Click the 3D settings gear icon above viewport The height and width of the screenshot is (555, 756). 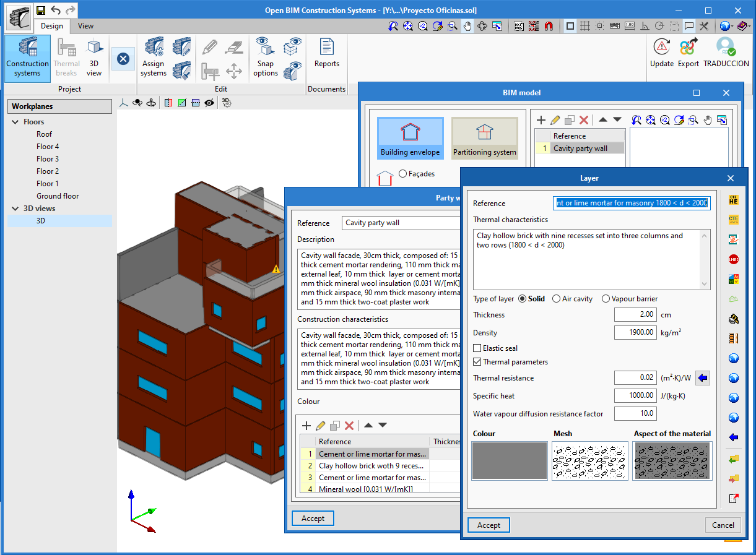[x=227, y=103]
